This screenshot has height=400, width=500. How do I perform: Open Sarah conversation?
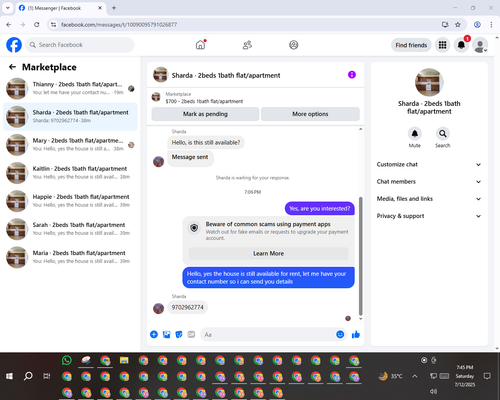point(70,229)
